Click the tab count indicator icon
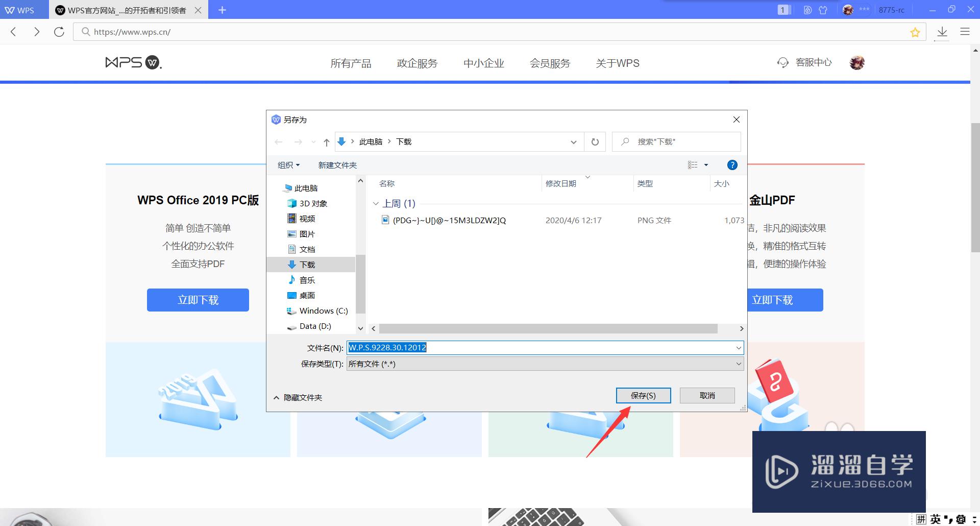This screenshot has width=980, height=526. (x=783, y=10)
